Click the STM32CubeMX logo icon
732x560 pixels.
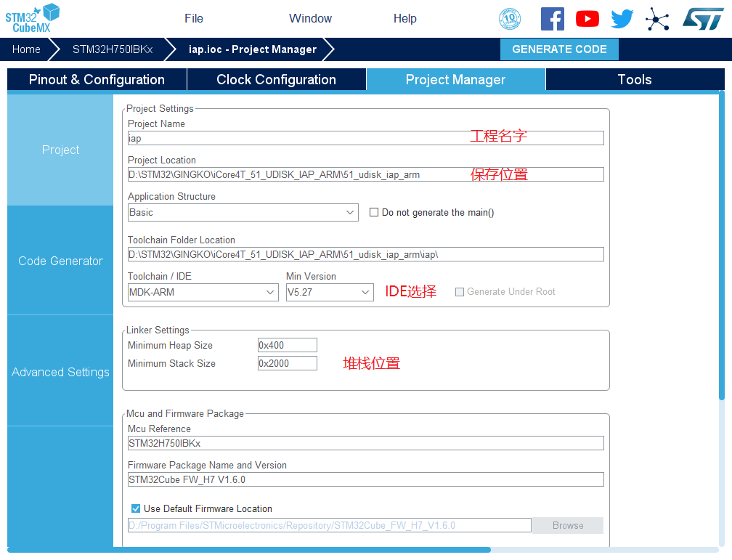[33, 18]
